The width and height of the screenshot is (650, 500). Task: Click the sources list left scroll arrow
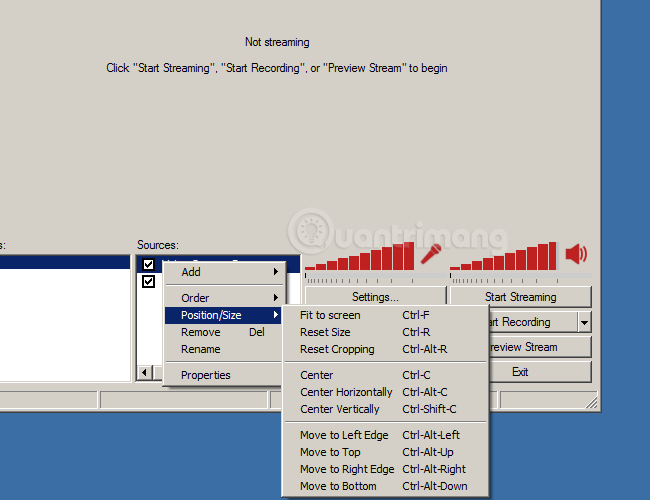click(144, 373)
